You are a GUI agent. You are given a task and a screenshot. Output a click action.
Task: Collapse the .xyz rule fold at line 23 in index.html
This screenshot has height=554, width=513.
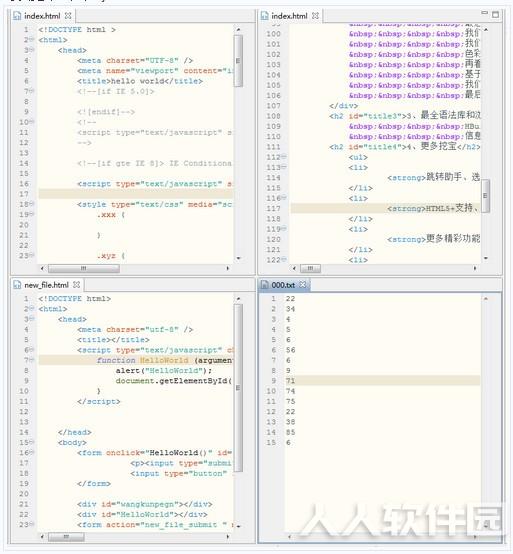(32, 255)
